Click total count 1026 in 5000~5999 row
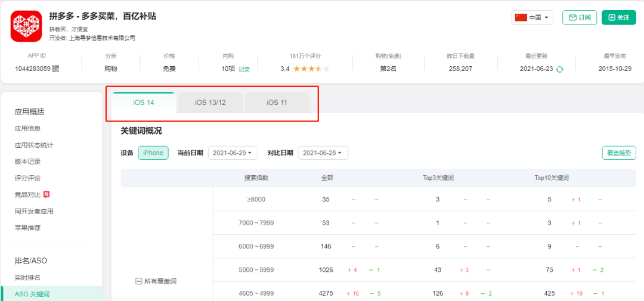This screenshot has height=301, width=644. (x=326, y=270)
